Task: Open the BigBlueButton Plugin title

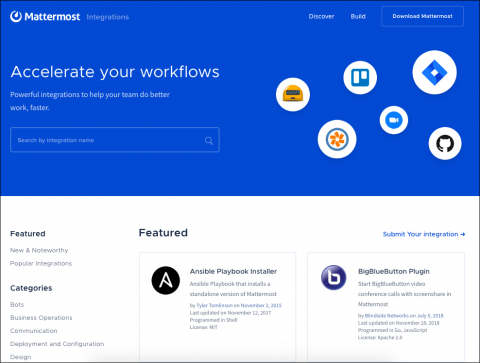Action: [394, 271]
